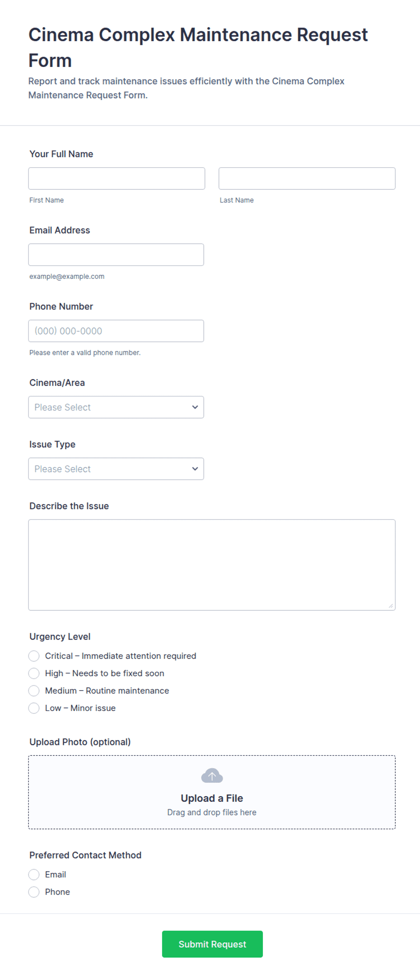Submit the maintenance request with green button

coord(212,944)
